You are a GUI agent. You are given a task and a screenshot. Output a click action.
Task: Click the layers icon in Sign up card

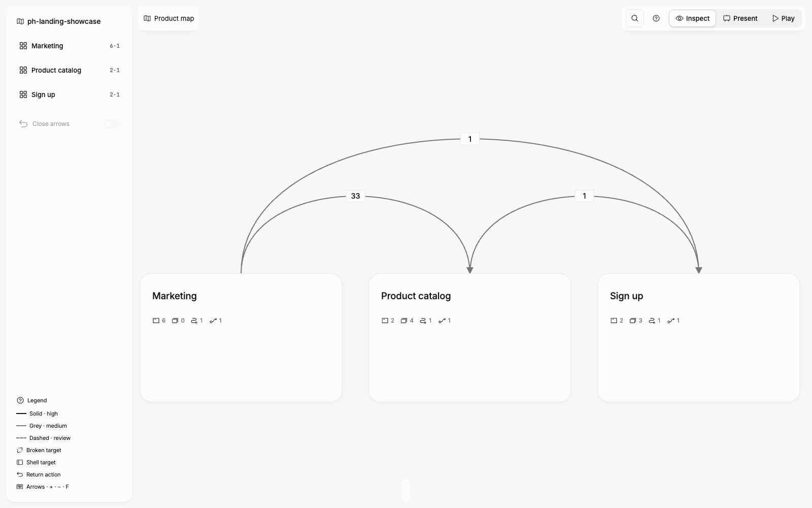[x=633, y=321]
